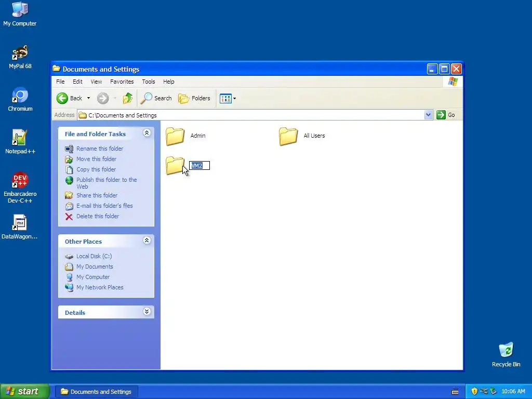Viewport: 532px width, 399px height.
Task: Go to My Computer in Other Places
Action: tap(93, 277)
